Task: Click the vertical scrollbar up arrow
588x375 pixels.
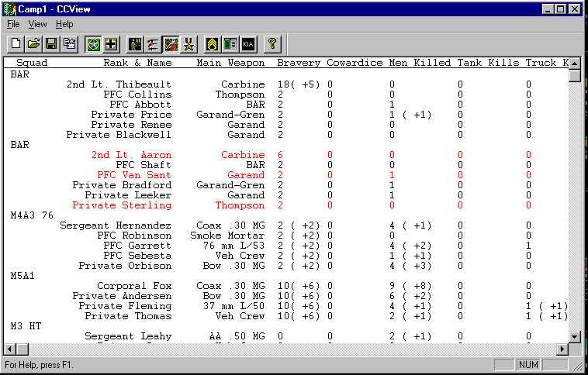Action: (575, 64)
